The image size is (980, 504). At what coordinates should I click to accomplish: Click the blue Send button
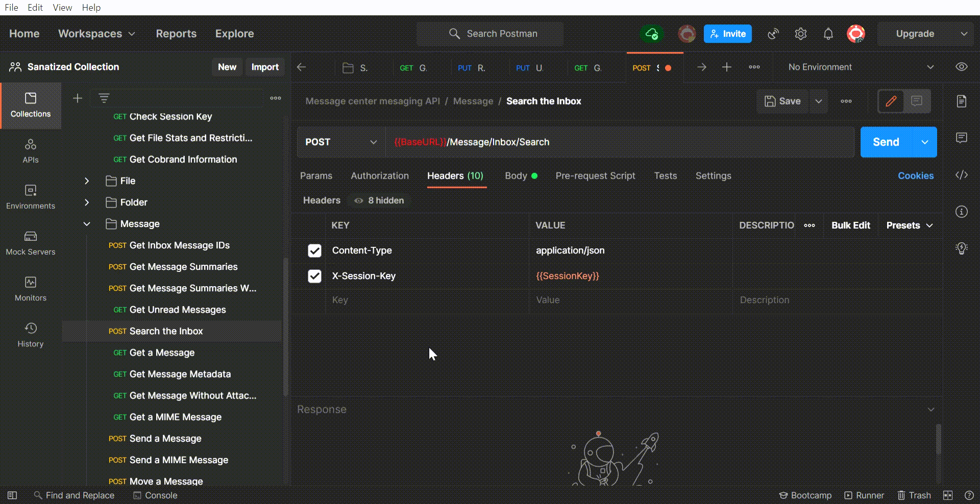pos(886,142)
